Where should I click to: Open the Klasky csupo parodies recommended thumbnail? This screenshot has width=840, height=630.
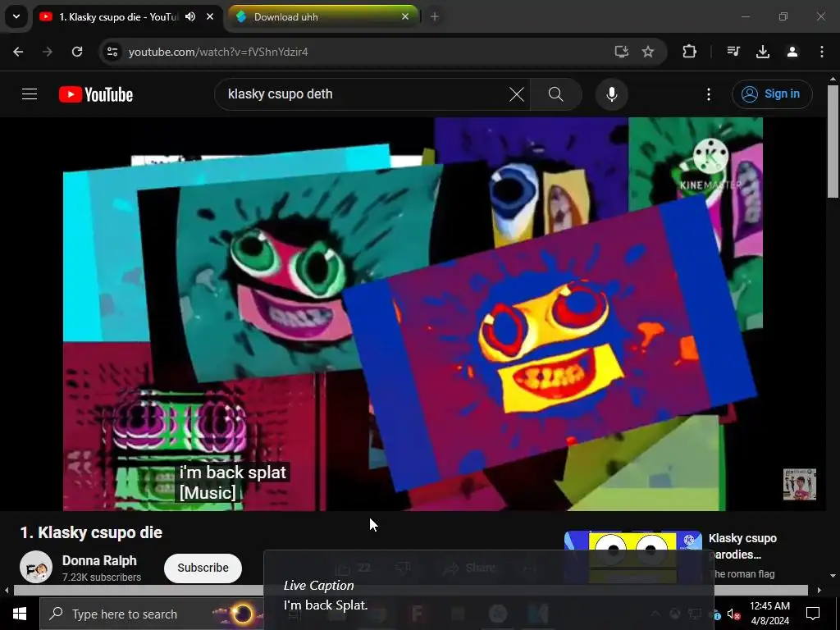point(632,557)
